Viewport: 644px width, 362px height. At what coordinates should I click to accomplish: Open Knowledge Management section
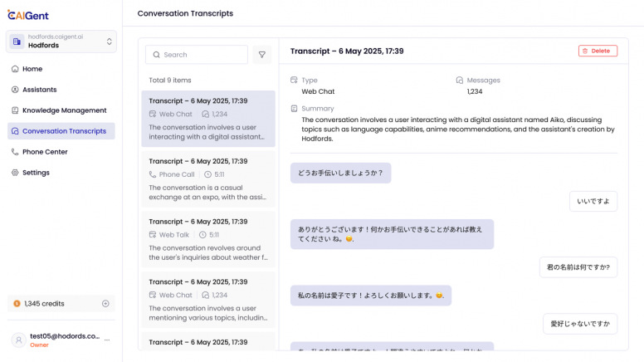click(x=64, y=110)
